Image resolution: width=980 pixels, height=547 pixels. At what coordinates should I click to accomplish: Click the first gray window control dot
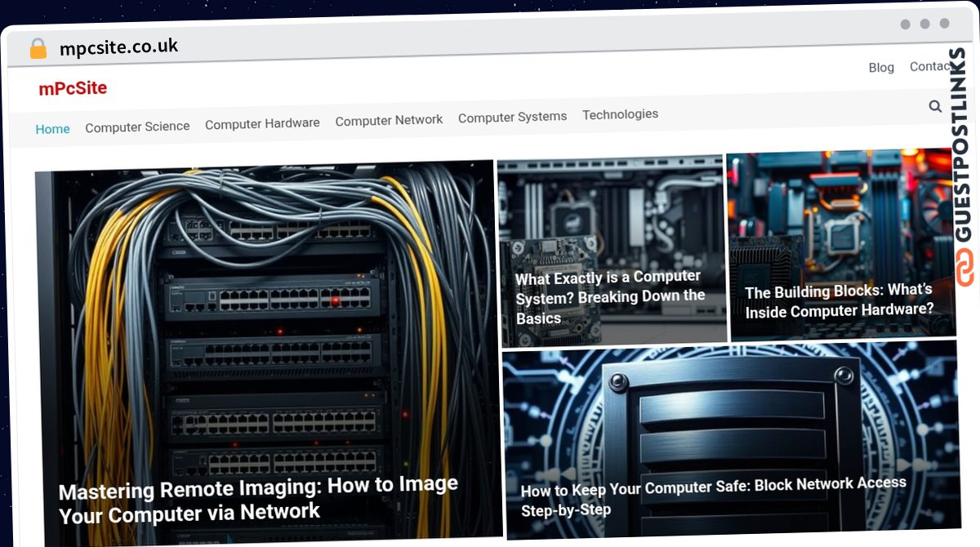tap(905, 24)
